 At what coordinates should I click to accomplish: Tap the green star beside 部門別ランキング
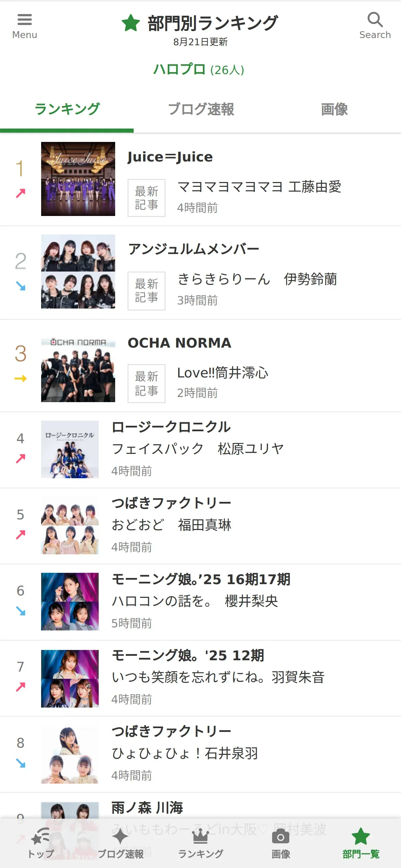pyautogui.click(x=131, y=23)
